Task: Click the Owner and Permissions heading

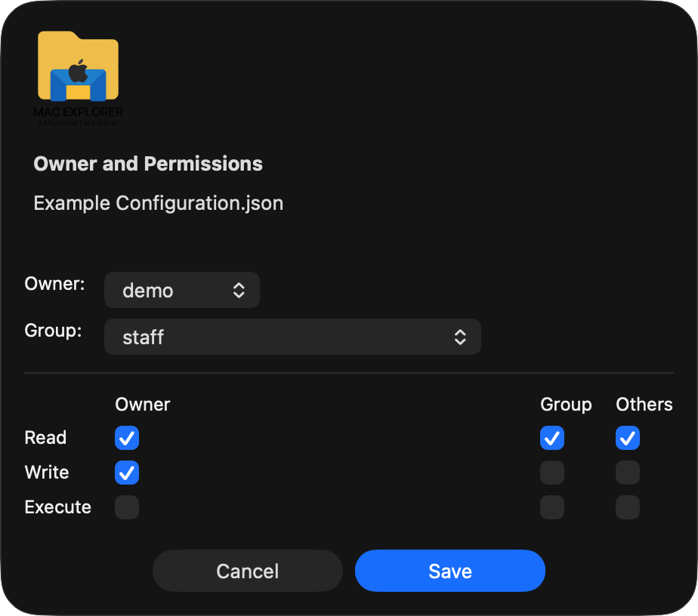Action: tap(148, 164)
